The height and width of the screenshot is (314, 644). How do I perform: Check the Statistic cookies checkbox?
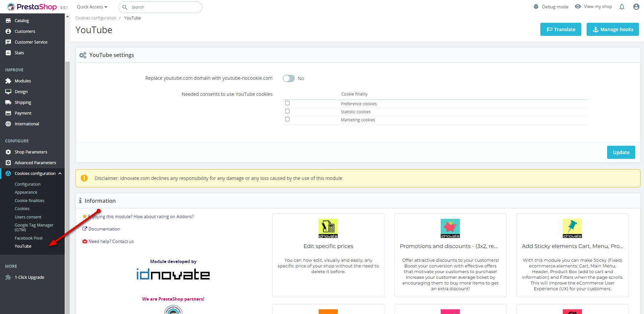287,111
